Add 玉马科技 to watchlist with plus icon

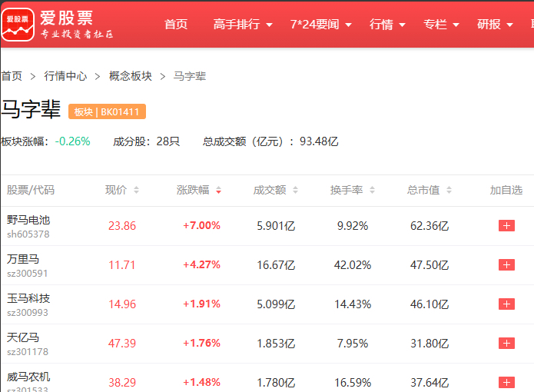(506, 304)
